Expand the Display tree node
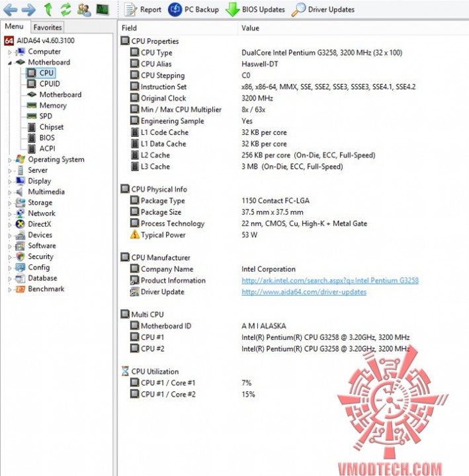The image size is (469, 476). 10,182
